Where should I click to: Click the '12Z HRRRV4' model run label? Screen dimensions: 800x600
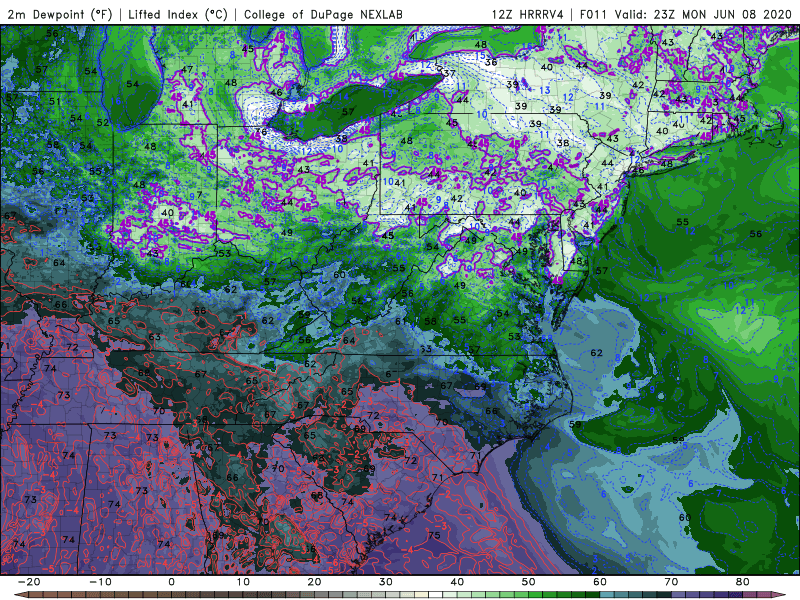coord(527,14)
